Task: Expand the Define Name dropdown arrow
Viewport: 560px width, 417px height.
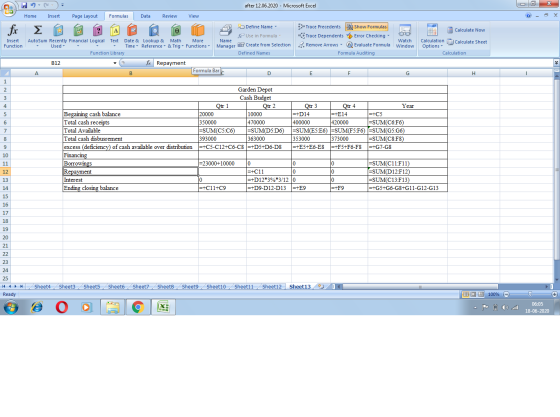Action: [x=275, y=27]
